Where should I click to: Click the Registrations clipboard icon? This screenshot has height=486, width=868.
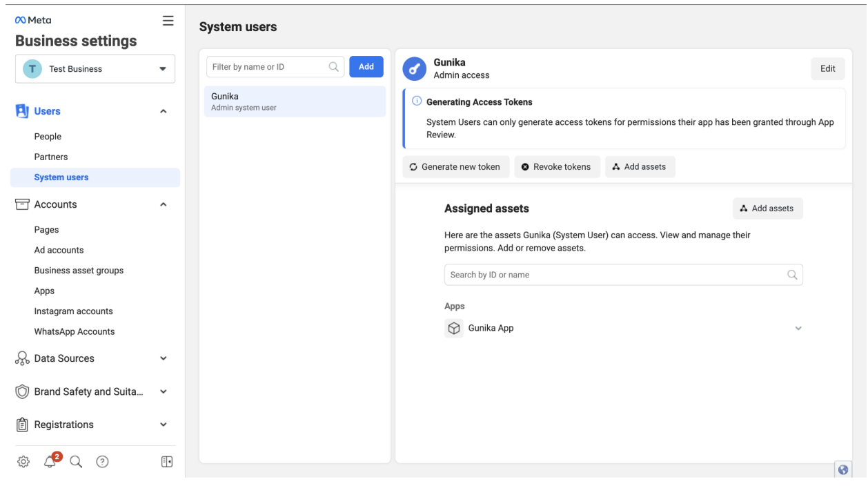coord(21,425)
